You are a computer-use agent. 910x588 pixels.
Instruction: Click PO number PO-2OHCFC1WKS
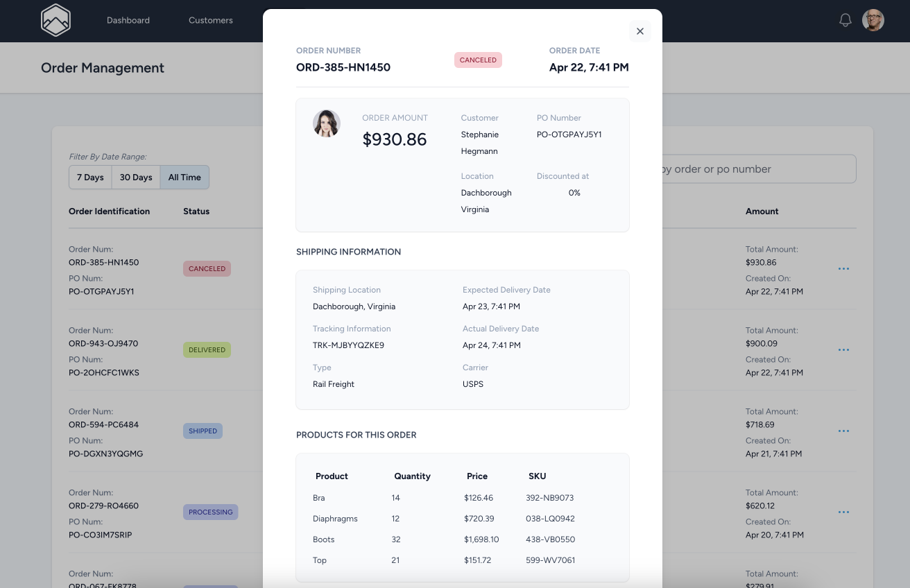point(104,372)
